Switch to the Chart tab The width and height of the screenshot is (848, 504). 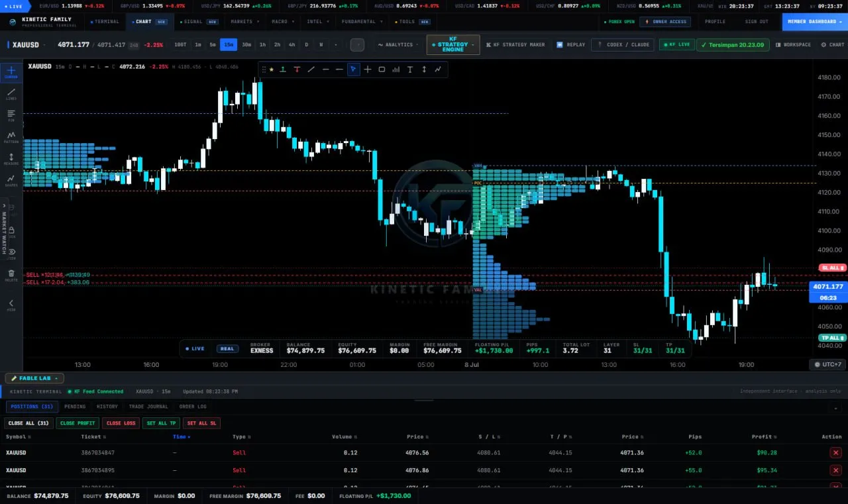(x=149, y=22)
